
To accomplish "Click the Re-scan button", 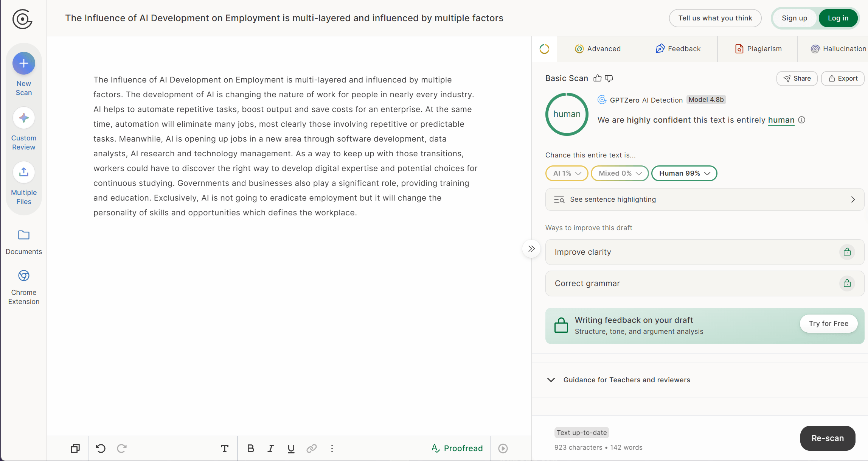I will (x=828, y=438).
